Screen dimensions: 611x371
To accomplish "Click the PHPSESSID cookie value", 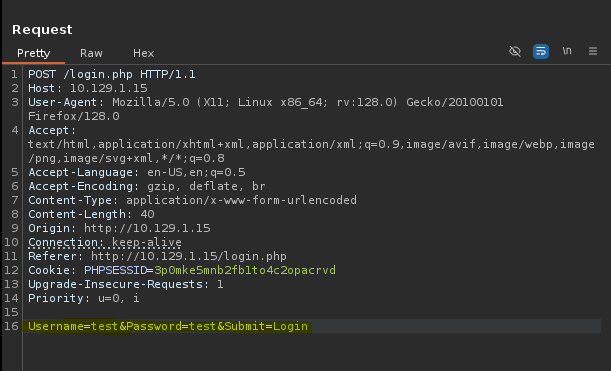I will pyautogui.click(x=245, y=270).
